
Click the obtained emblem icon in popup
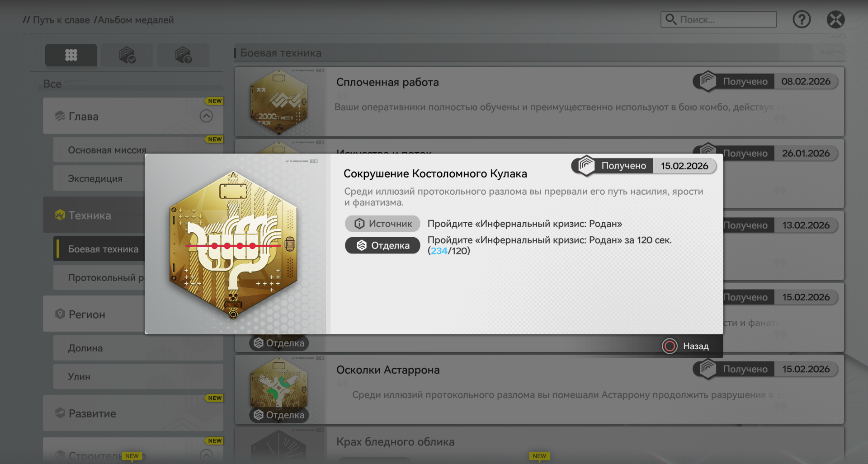[586, 166]
